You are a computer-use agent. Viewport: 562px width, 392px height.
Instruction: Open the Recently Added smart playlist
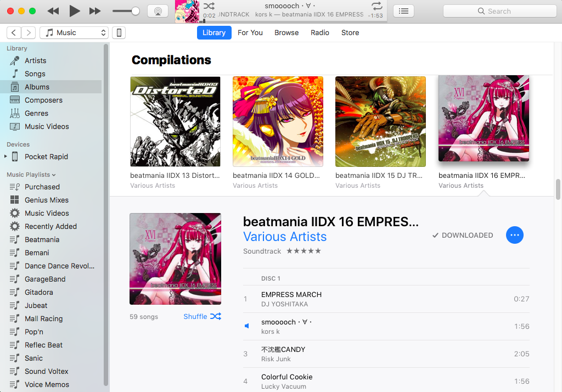click(x=51, y=227)
